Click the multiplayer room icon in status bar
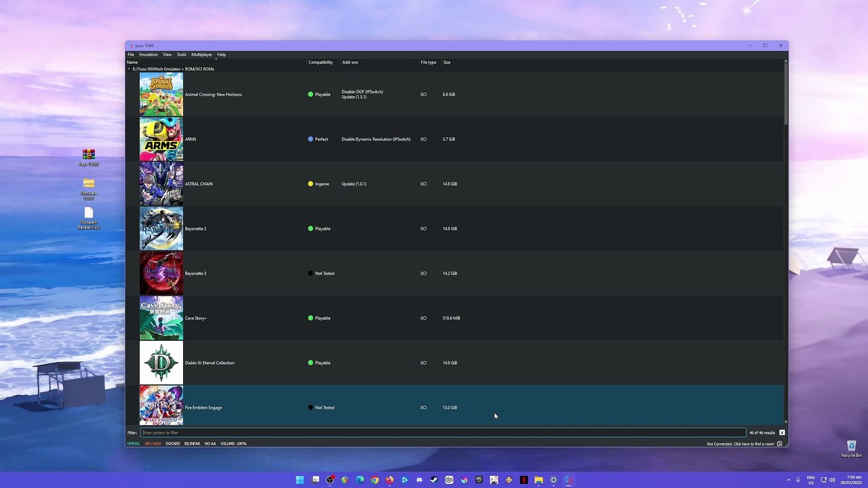This screenshot has height=488, width=868. click(779, 444)
